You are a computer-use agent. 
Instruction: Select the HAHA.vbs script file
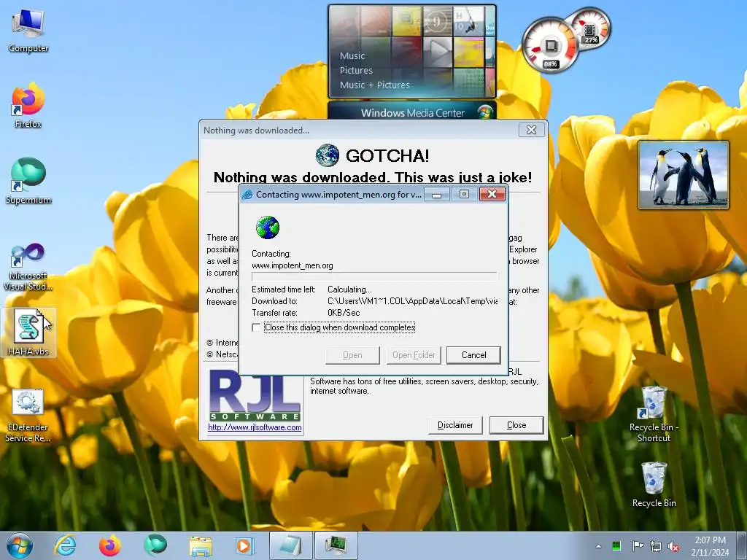(28, 332)
